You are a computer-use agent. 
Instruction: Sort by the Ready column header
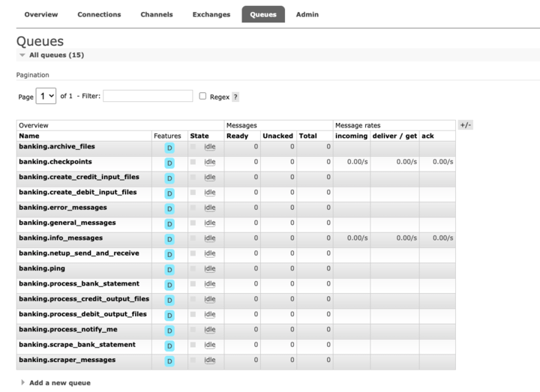tap(237, 136)
